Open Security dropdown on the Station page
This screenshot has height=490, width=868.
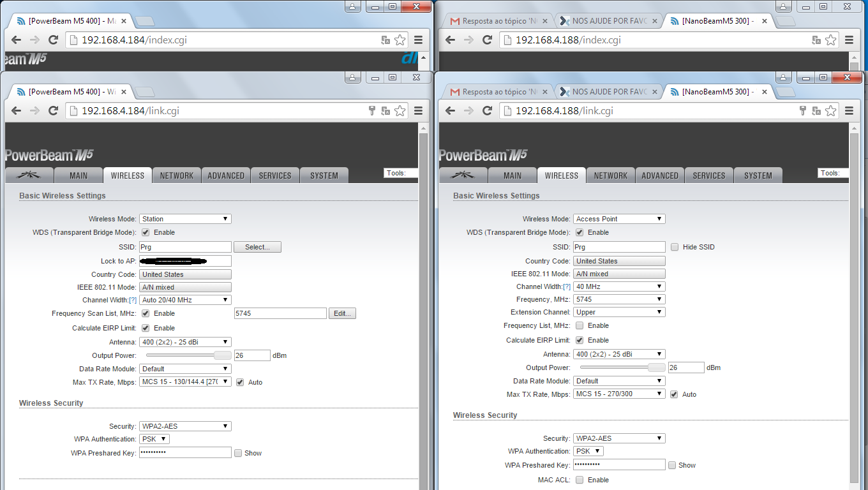point(185,426)
